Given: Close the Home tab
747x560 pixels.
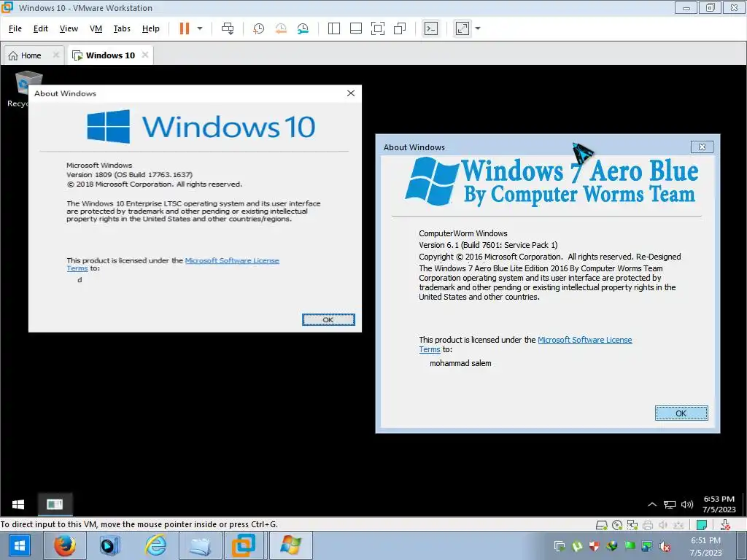Looking at the screenshot, I should coord(55,55).
